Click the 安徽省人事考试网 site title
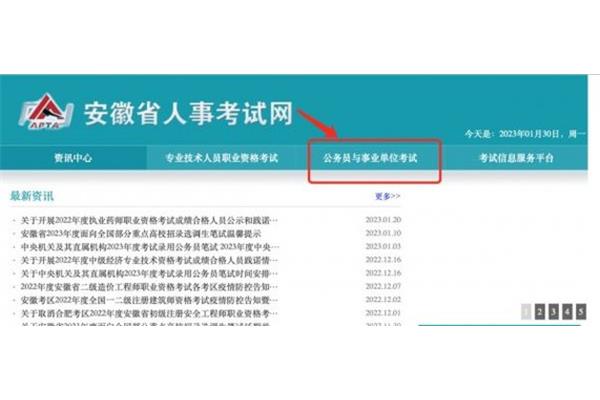 coord(189,113)
